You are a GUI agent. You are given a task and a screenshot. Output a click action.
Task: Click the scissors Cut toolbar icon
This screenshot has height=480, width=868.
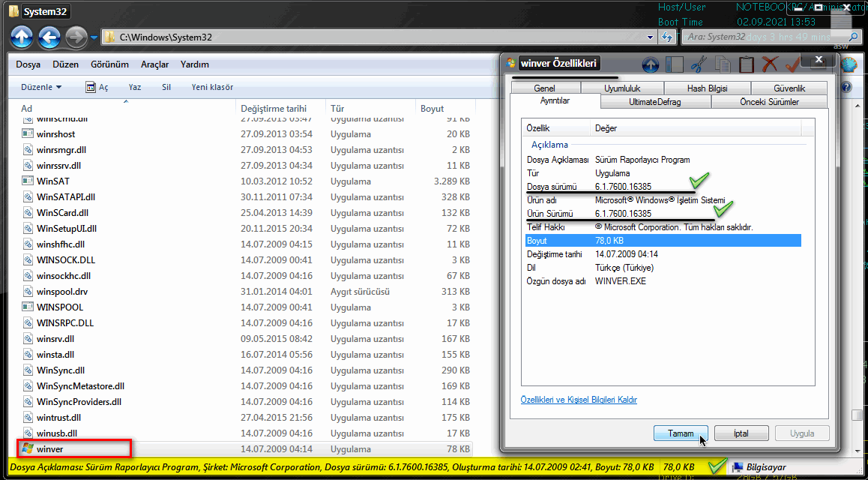[699, 64]
